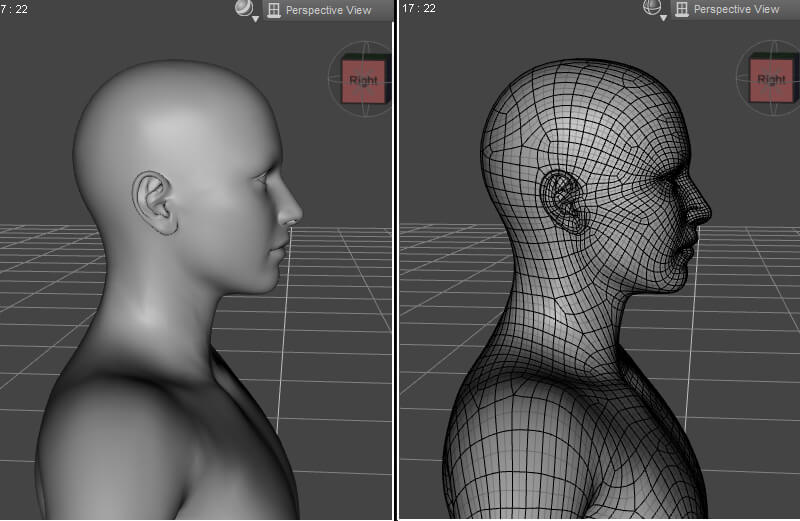Screen dimensions: 800x521
Task: Click the white divider between the two viewports
Action: click(397, 260)
